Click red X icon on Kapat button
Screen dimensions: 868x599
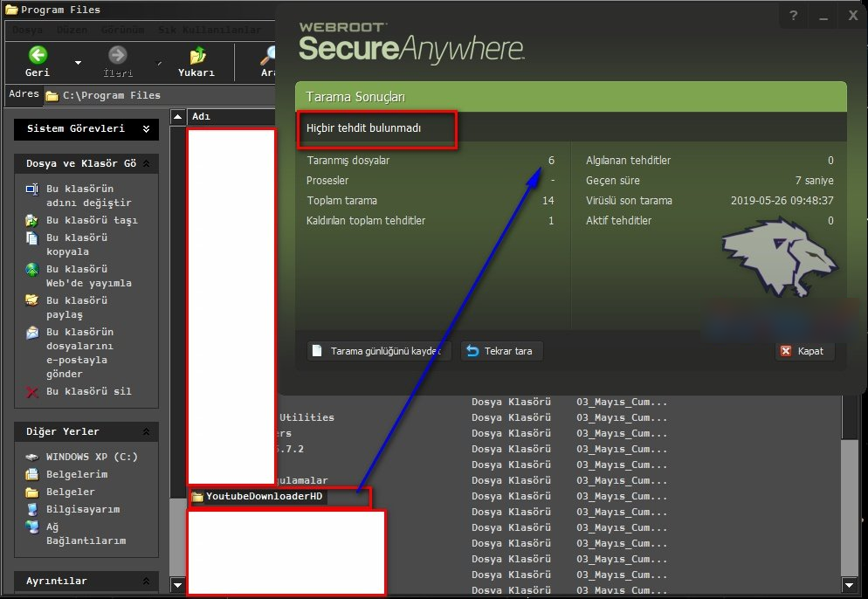click(x=786, y=351)
